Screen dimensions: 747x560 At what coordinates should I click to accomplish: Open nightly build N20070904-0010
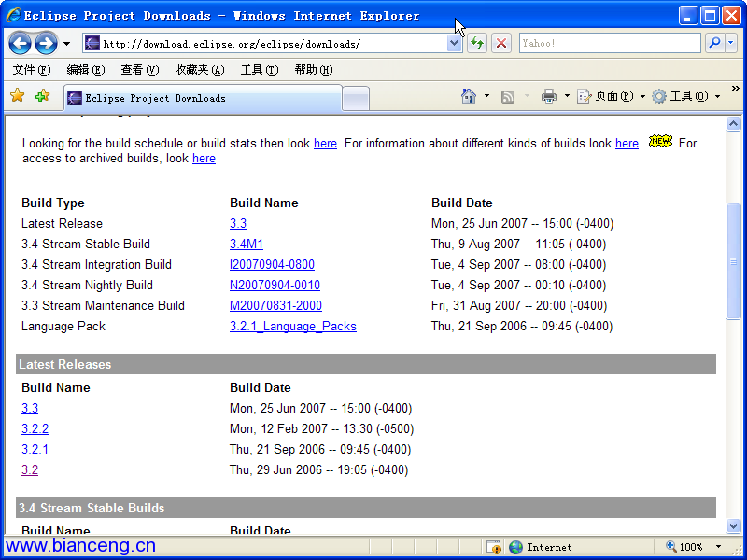(275, 286)
